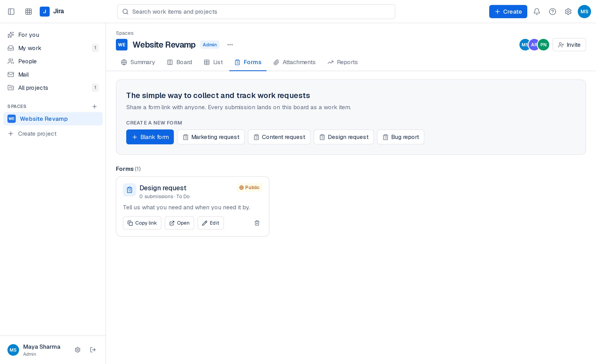Click Create project

pyautogui.click(x=53, y=134)
